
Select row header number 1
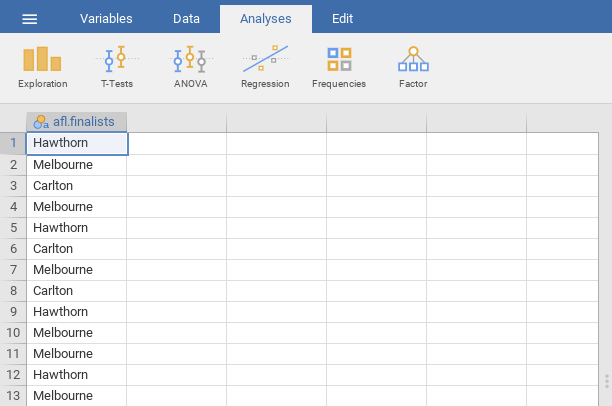tap(13, 143)
